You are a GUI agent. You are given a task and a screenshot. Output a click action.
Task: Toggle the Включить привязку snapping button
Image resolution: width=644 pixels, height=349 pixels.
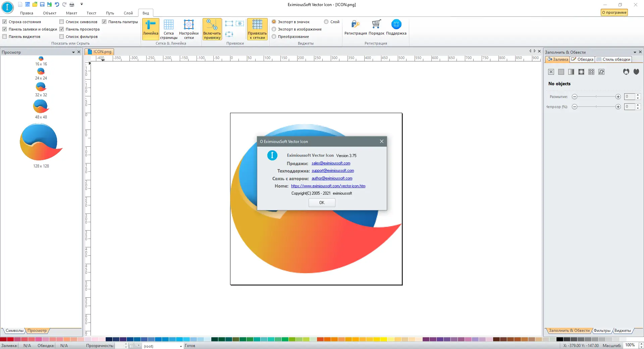[x=212, y=29]
